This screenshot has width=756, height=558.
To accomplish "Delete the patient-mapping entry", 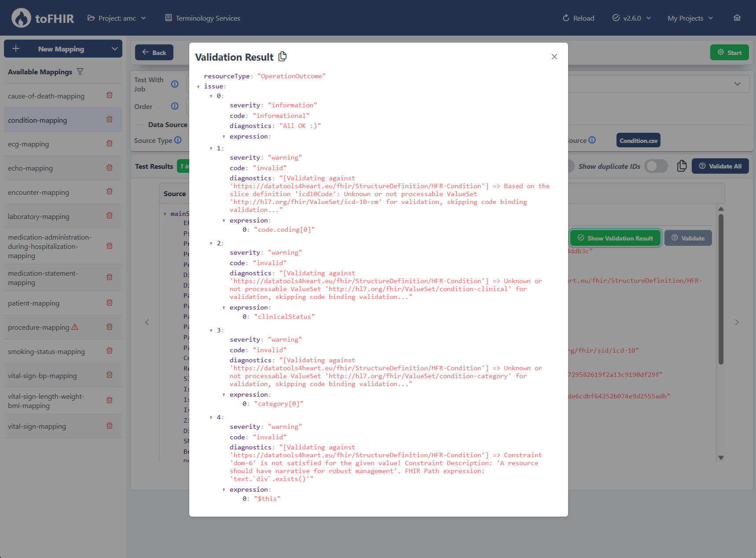I will (110, 303).
